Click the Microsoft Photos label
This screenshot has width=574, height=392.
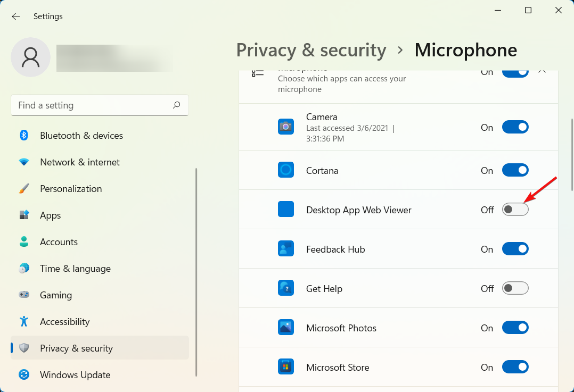pos(341,328)
